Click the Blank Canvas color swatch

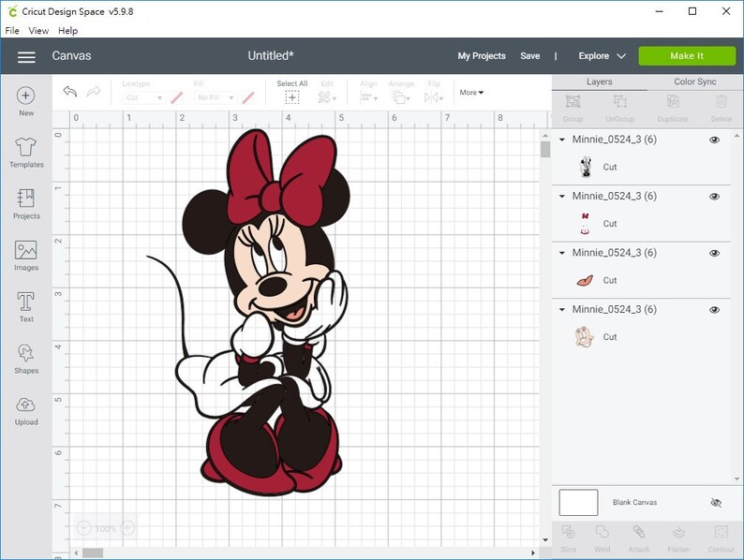click(578, 503)
